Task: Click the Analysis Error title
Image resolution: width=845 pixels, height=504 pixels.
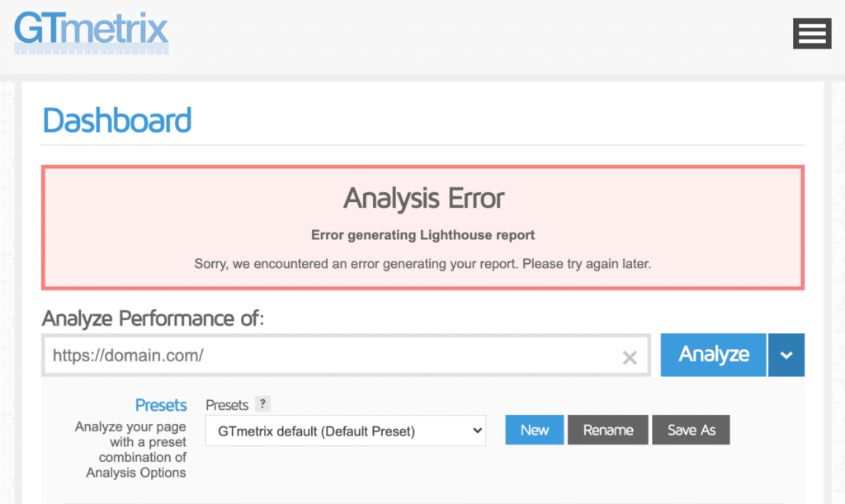Action: coord(423,198)
